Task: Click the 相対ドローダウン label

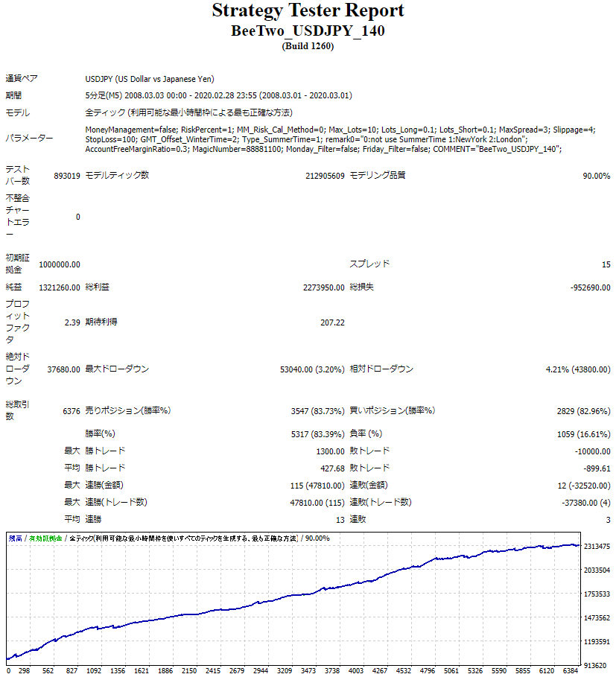Action: 381,369
